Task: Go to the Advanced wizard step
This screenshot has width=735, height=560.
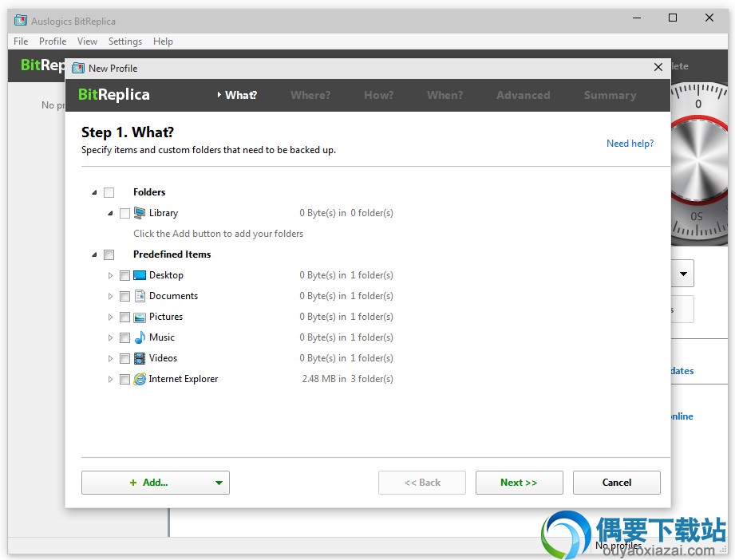Action: click(524, 95)
